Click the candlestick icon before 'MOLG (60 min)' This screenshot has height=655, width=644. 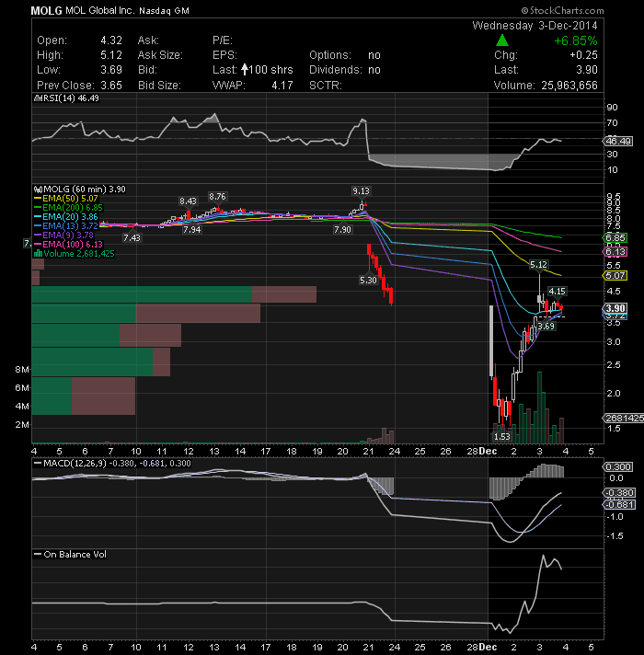pyautogui.click(x=38, y=190)
